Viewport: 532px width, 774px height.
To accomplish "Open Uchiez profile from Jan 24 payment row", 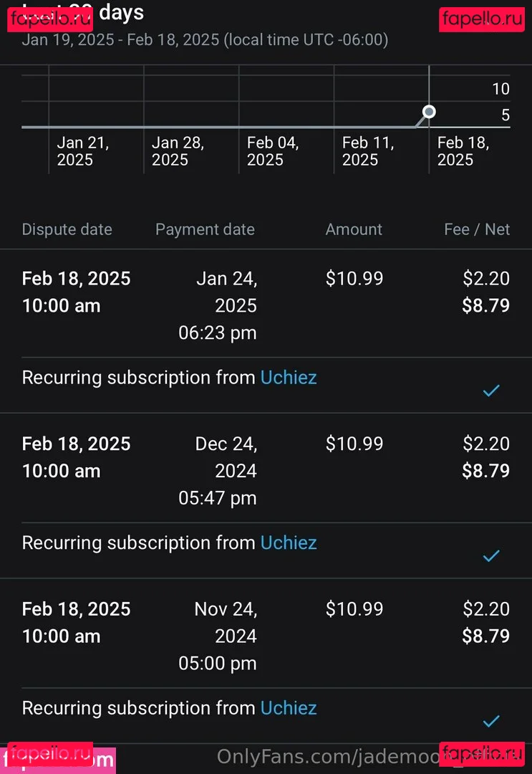I will point(289,378).
